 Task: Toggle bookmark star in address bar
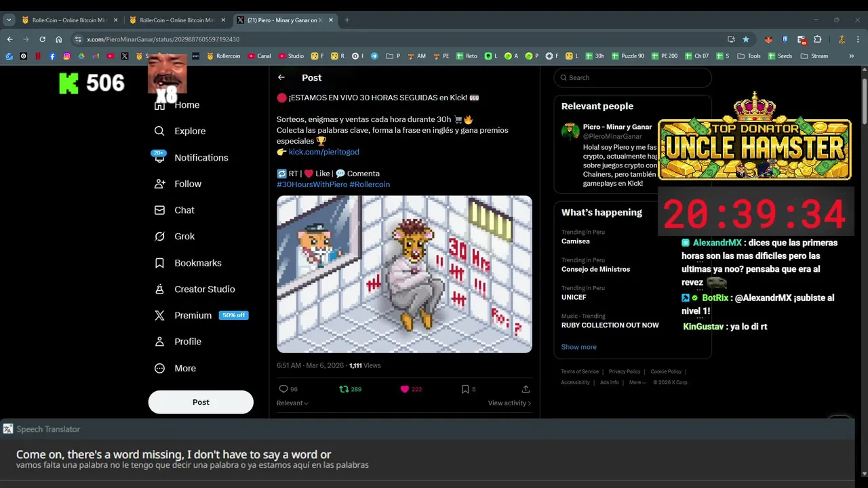[746, 39]
